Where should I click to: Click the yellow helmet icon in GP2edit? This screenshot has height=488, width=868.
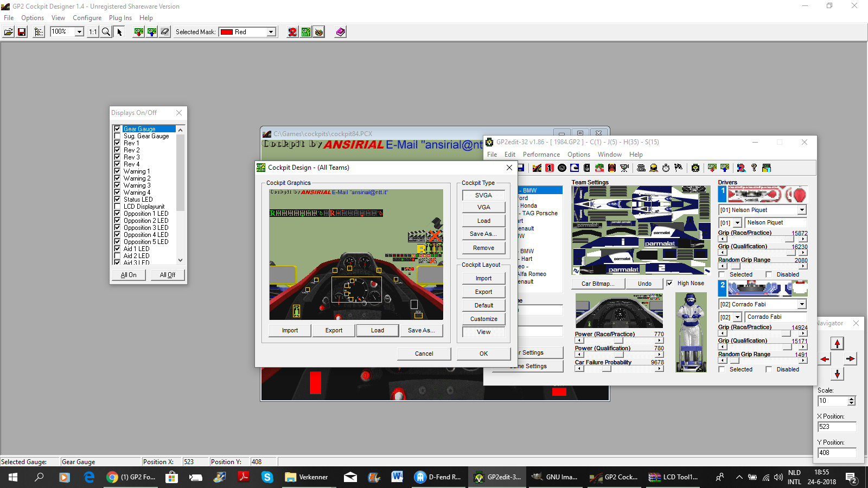click(x=654, y=168)
